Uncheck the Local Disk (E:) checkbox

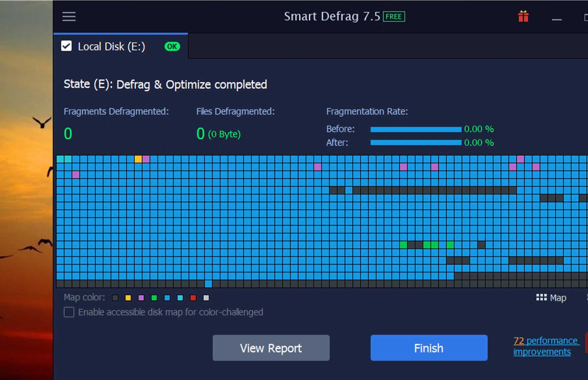[x=66, y=46]
